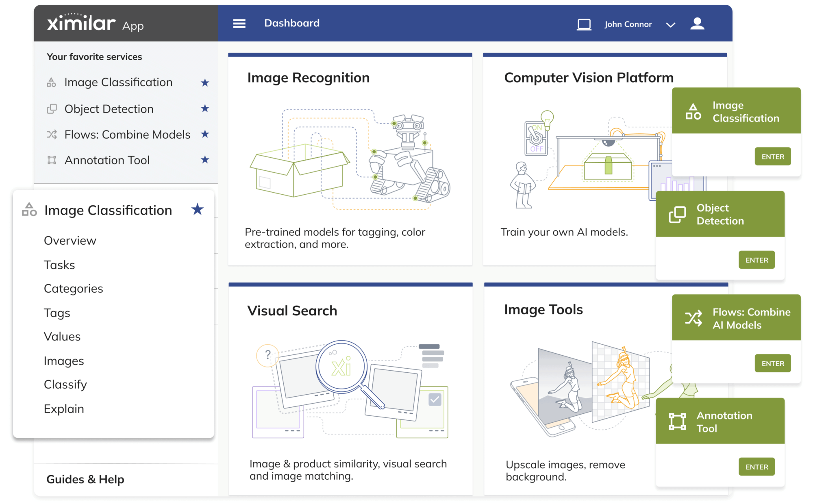
Task: Toggle the star next to Annotation Tool
Action: coord(205,160)
